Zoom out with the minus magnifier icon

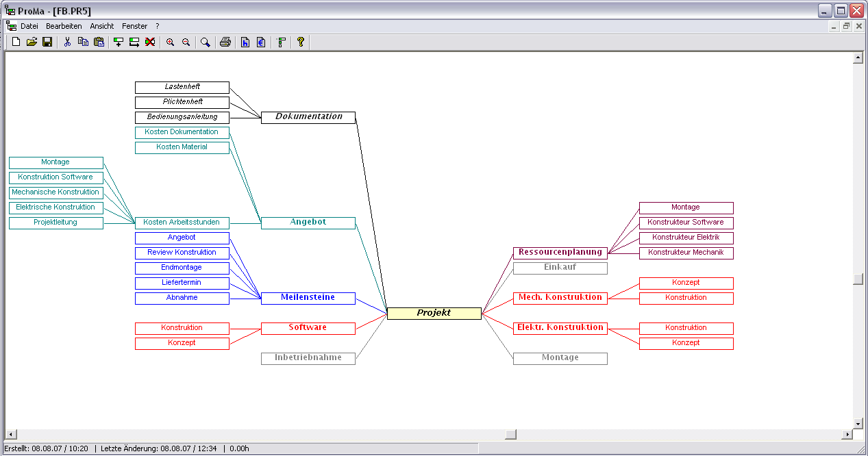(x=186, y=42)
